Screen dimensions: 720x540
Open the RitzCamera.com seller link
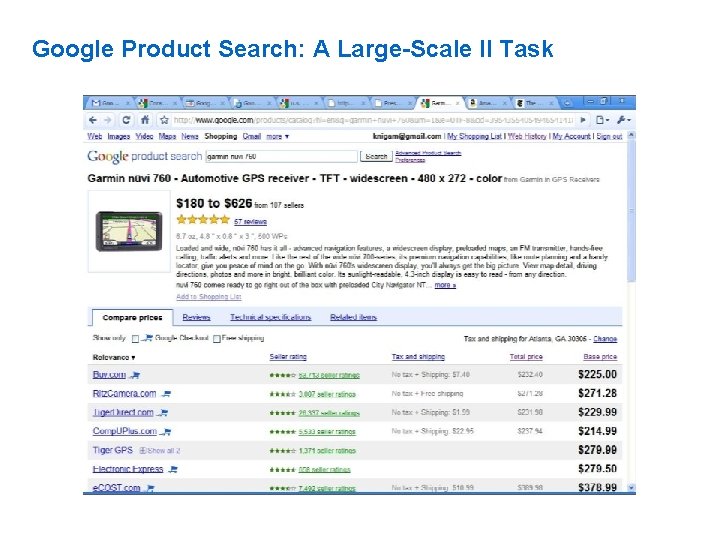(x=124, y=394)
